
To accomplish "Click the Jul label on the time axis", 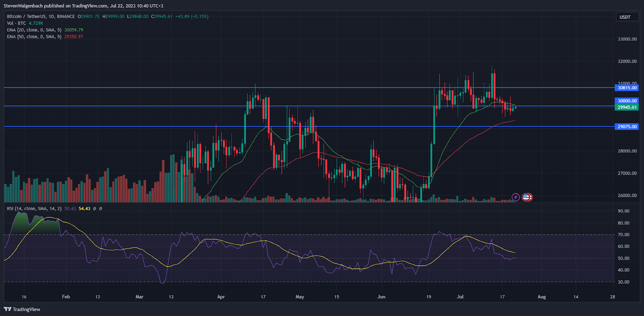I will tap(460, 297).
